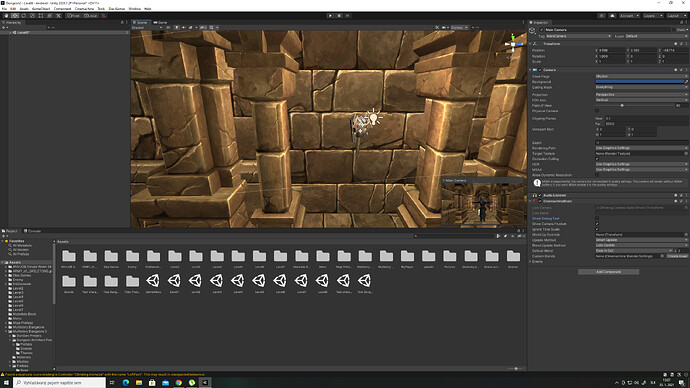The height and width of the screenshot is (388, 690).
Task: Click the Play button
Action: (x=330, y=15)
